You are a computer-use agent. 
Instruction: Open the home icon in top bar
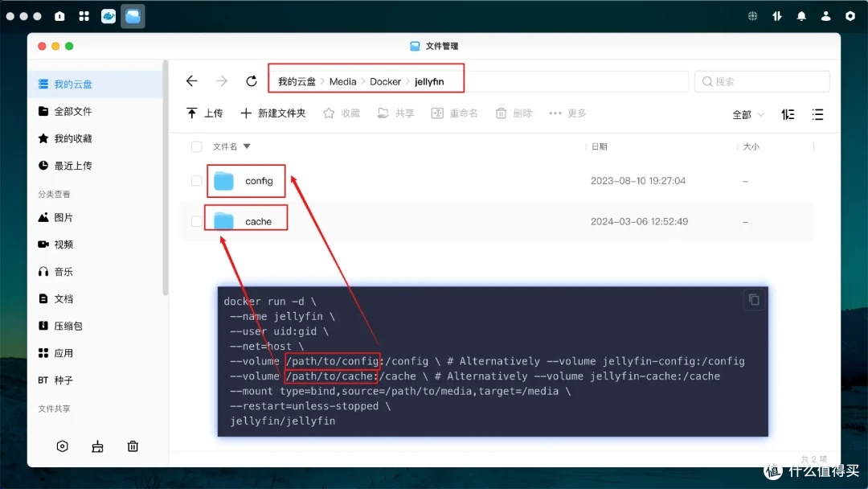pyautogui.click(x=59, y=16)
